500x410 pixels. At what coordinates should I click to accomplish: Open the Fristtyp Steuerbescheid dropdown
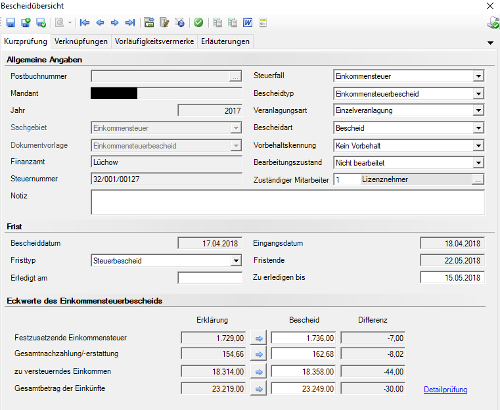click(x=236, y=260)
